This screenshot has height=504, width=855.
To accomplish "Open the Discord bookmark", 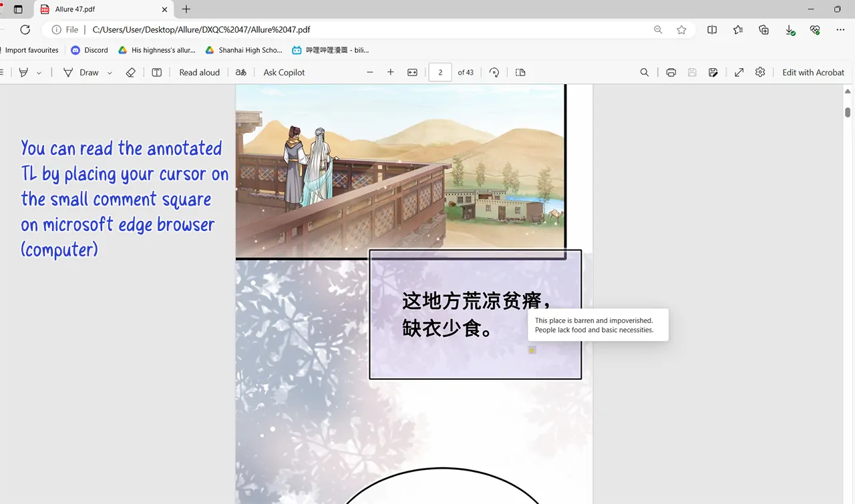I will tap(90, 50).
